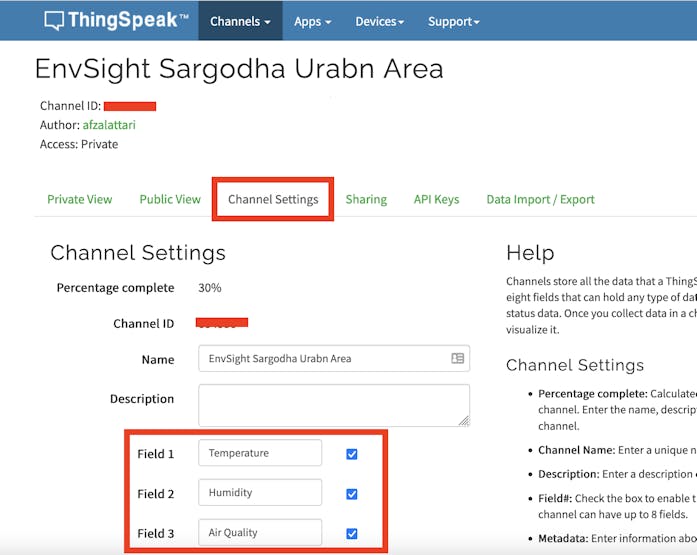The width and height of the screenshot is (697, 555).
Task: Click the Field 2 Humidity input
Action: (260, 492)
